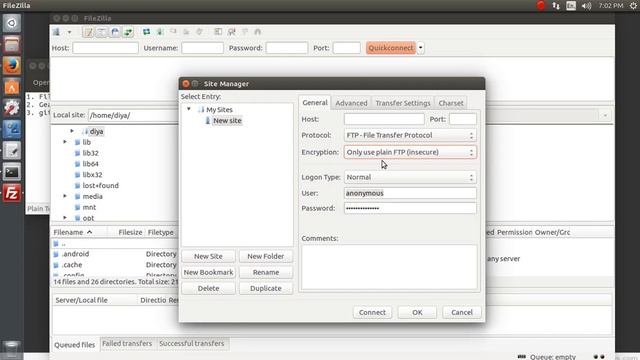Switch to the General tab
This screenshot has height=360, width=640.
coord(315,102)
